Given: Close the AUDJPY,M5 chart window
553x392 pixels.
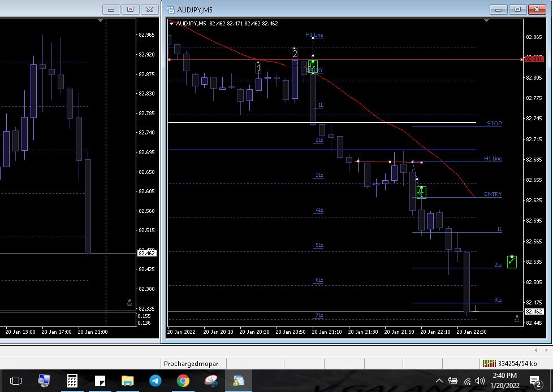Looking at the screenshot, I should [537, 10].
